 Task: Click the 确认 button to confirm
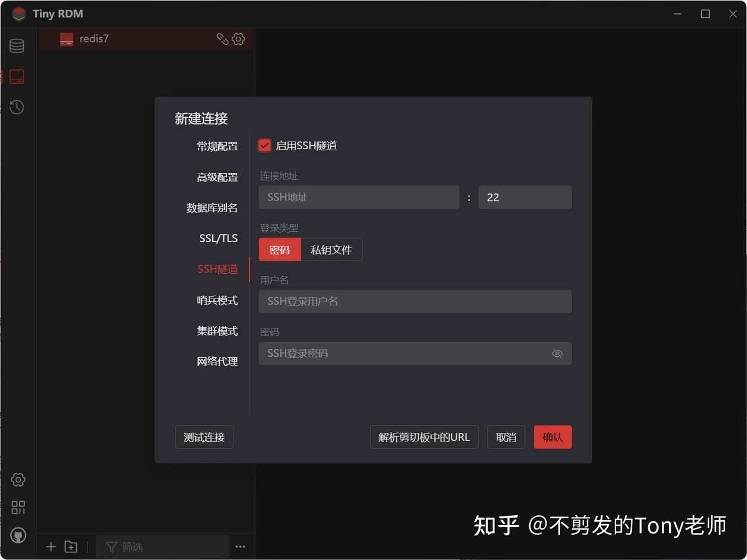pos(552,437)
